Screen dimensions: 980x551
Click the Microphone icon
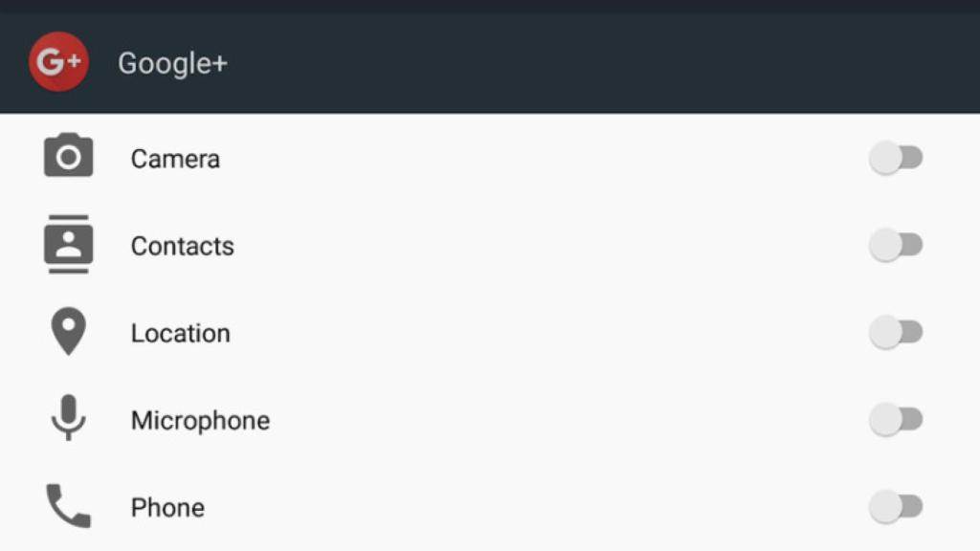tap(67, 419)
